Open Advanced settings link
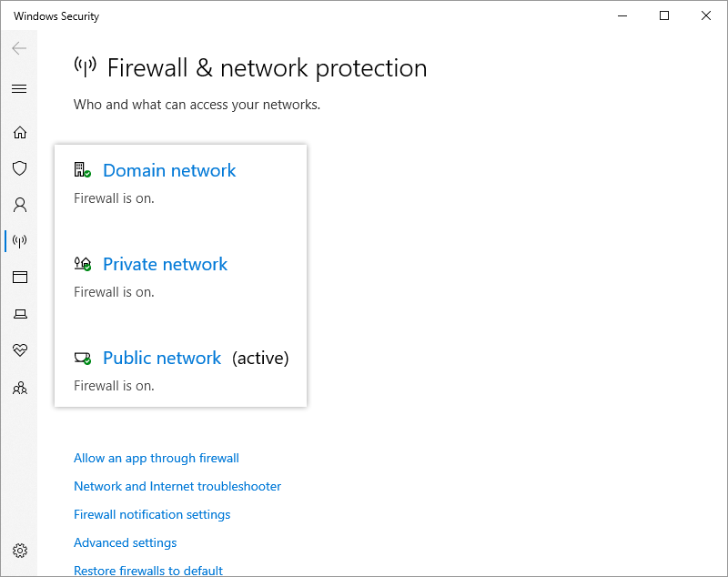Viewport: 728px width, 577px height. point(126,542)
